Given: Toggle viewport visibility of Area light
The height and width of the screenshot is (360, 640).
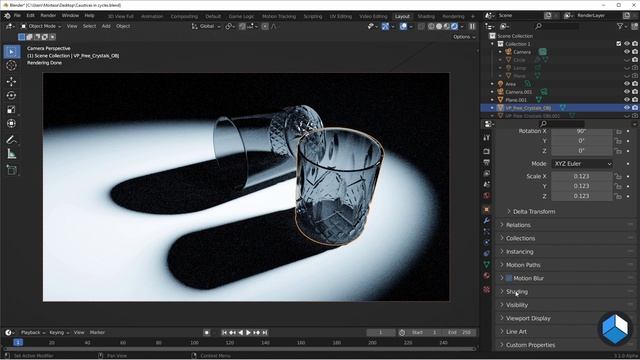Looking at the screenshot, I should 627,84.
